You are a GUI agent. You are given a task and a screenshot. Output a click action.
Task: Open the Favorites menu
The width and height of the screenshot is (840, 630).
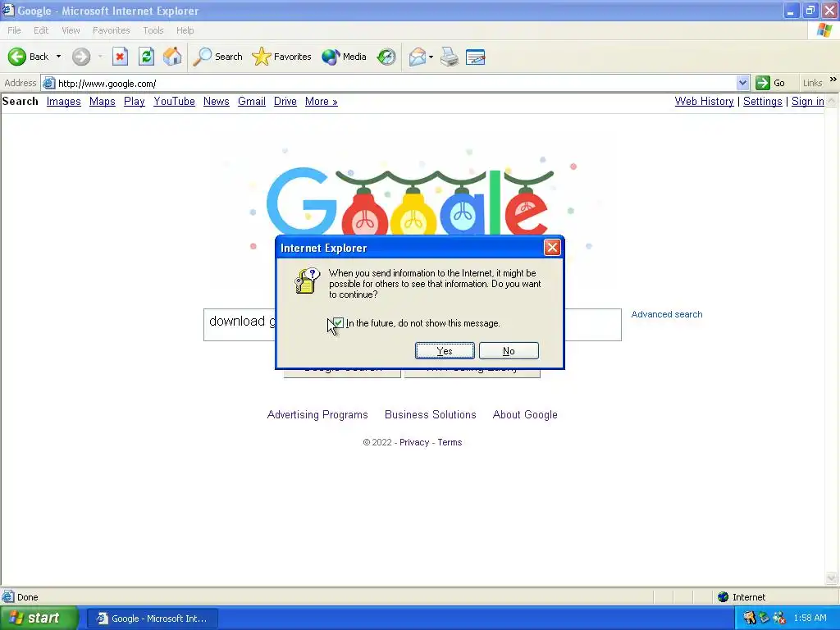coord(112,30)
